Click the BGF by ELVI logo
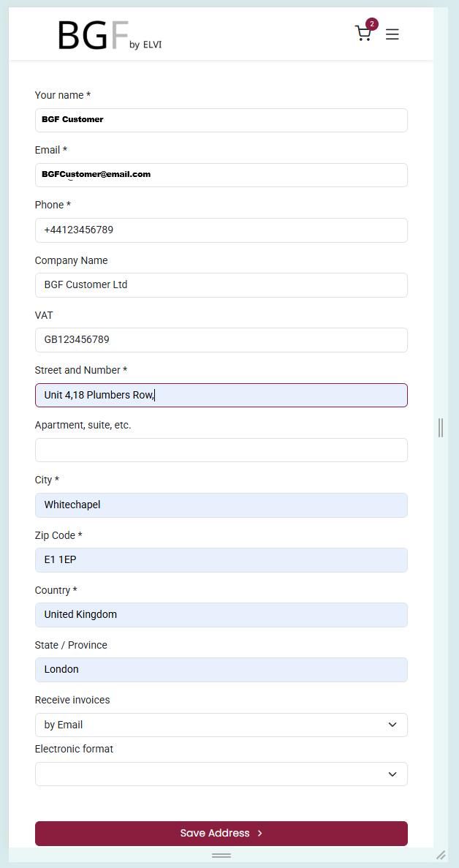Screen dimensions: 459x868 pos(110,35)
